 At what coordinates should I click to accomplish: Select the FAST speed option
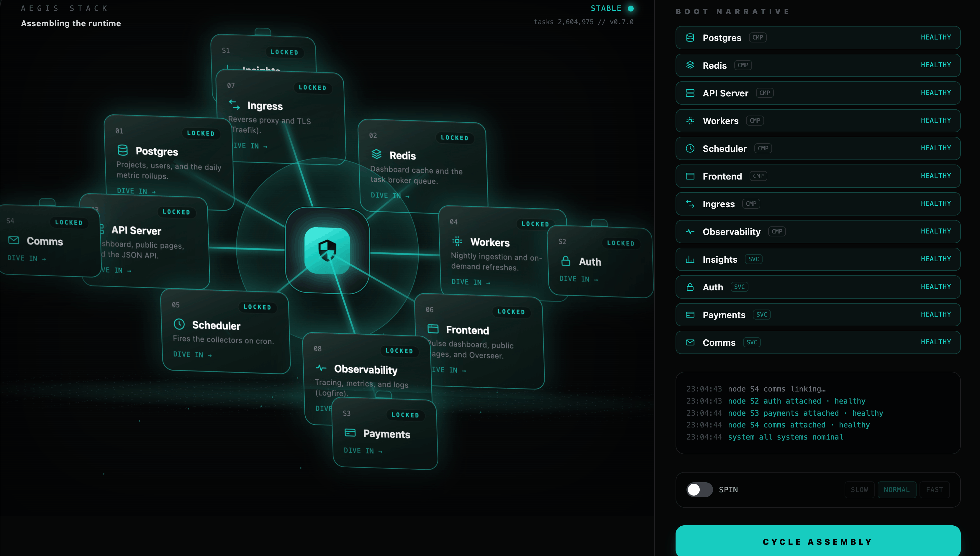click(935, 490)
